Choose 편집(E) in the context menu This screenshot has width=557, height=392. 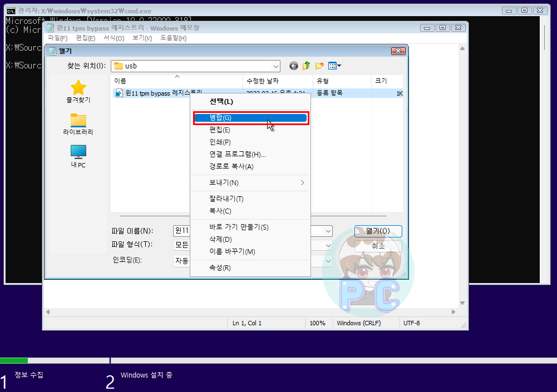(250, 130)
